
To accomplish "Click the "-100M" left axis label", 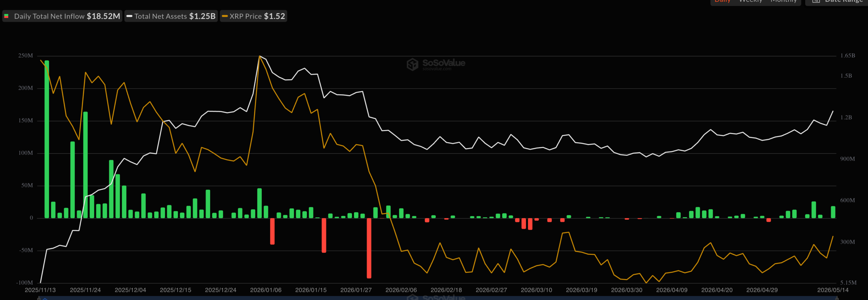I will (x=25, y=283).
